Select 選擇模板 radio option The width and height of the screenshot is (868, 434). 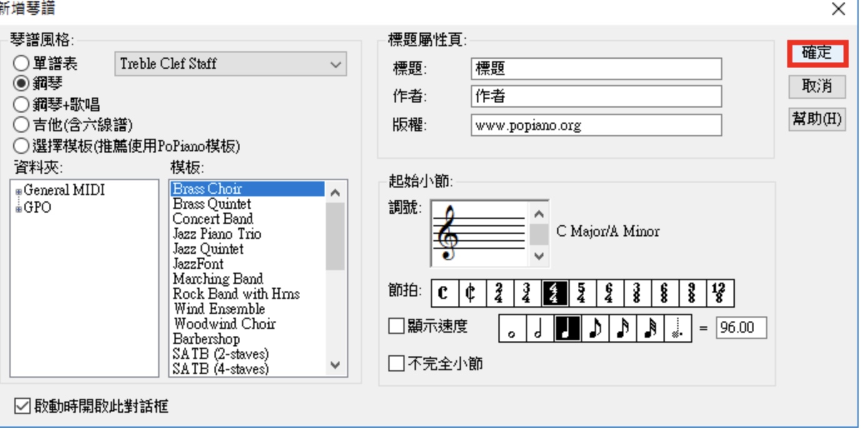22,146
